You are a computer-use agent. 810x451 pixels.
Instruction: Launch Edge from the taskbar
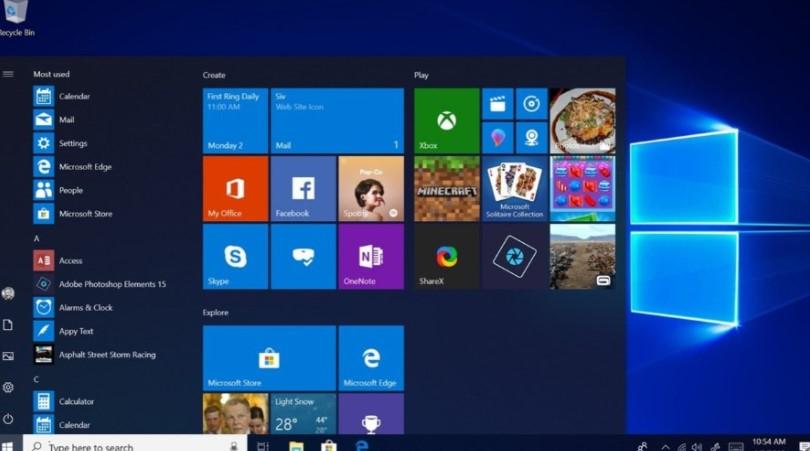(362, 446)
